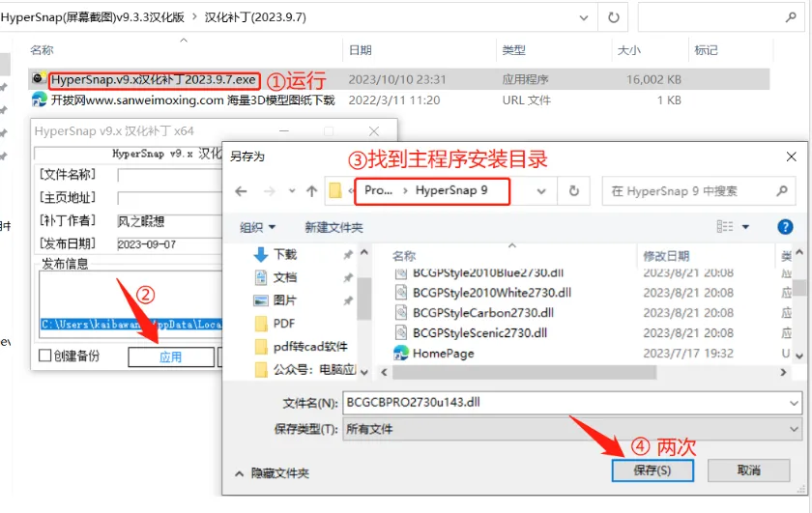Screen dimensions: 812x513
Task: Open 下载 in the navigation pane
Action: point(285,254)
